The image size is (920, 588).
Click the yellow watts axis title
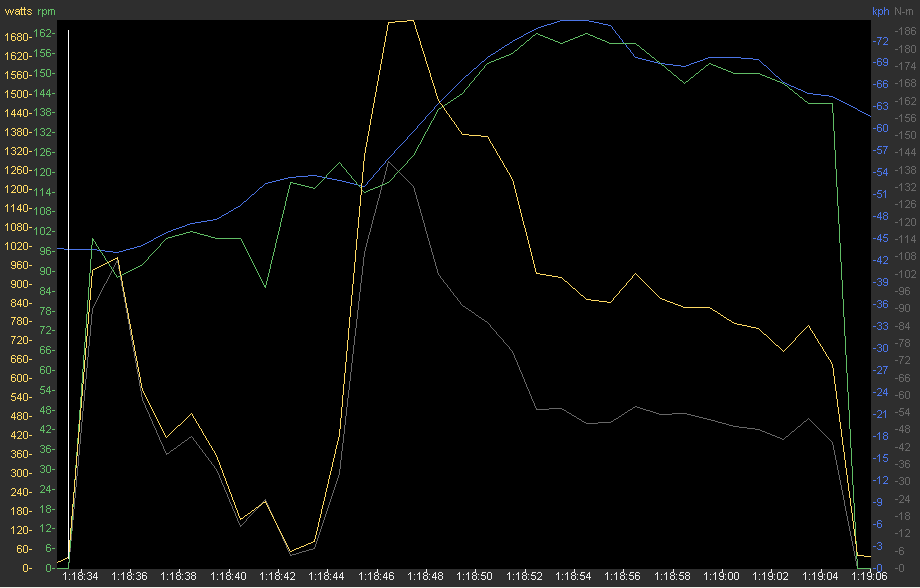tap(18, 12)
